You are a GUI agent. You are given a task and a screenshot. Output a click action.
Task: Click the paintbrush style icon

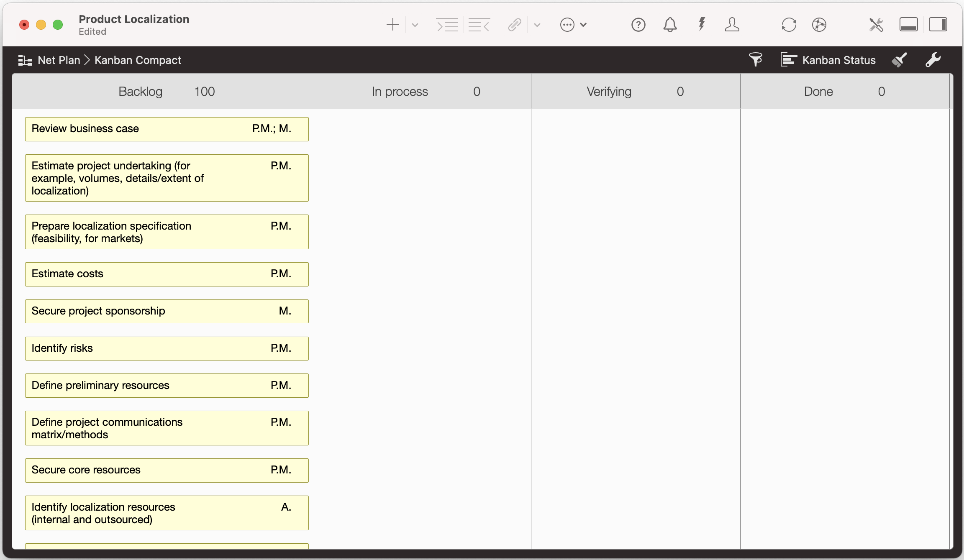click(x=900, y=60)
